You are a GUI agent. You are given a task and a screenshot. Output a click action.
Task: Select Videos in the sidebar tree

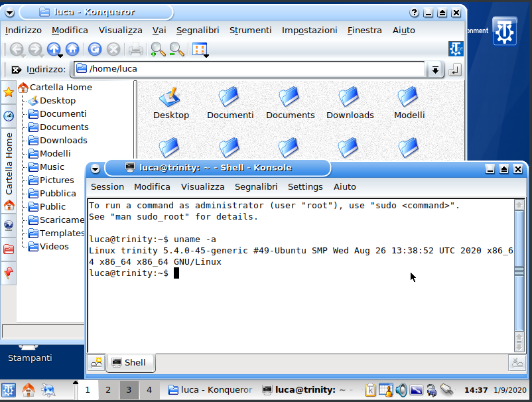click(48, 246)
